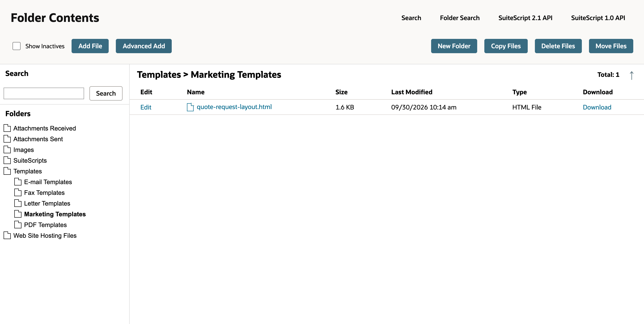Viewport: 644px width, 324px height.
Task: Toggle the Show Inactives checkbox
Action: pos(17,46)
